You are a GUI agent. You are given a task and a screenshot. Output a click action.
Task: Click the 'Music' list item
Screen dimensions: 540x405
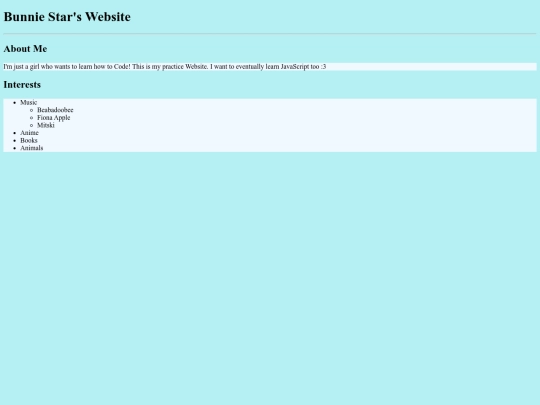click(29, 102)
